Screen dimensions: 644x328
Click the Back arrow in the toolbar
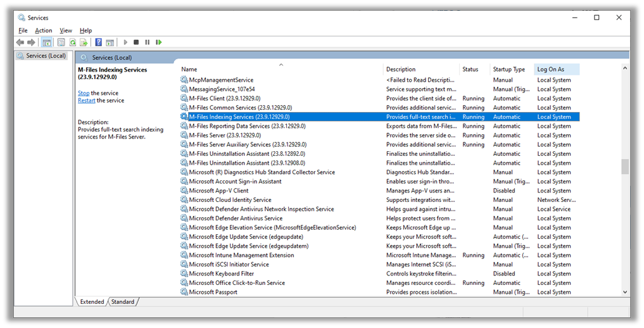(x=20, y=42)
